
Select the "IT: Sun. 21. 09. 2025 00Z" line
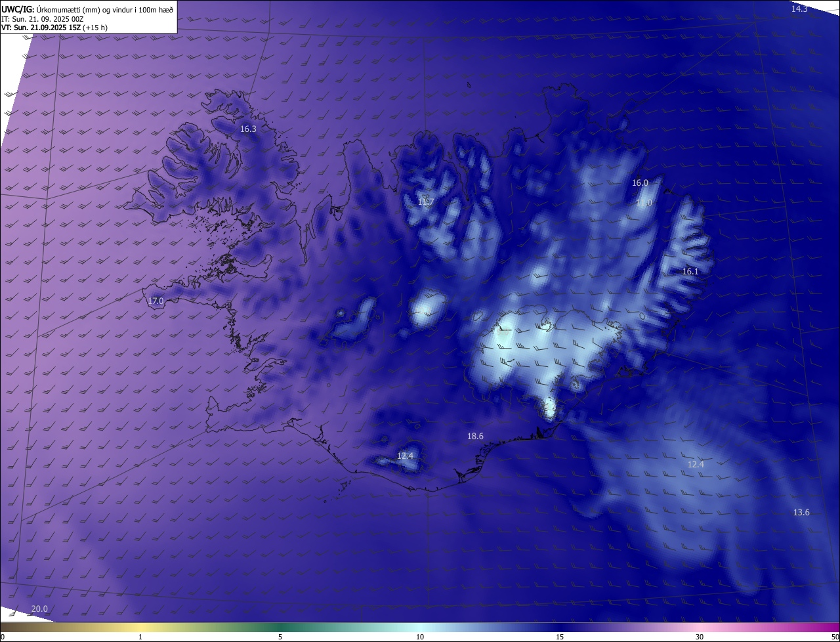click(x=43, y=18)
